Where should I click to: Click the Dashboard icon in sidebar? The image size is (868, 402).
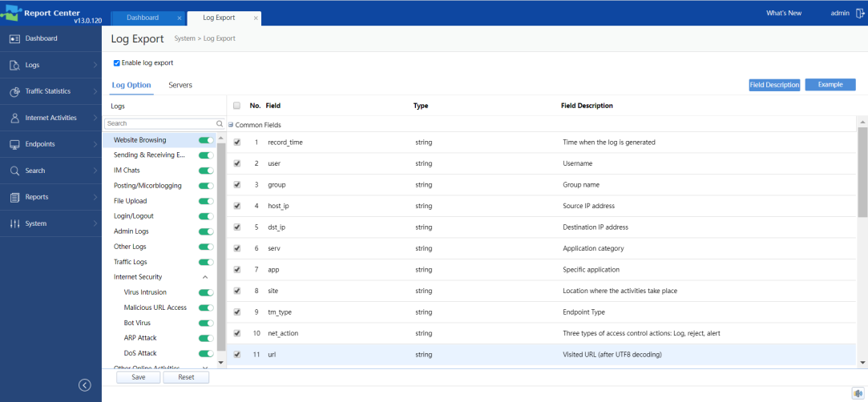pyautogui.click(x=14, y=38)
